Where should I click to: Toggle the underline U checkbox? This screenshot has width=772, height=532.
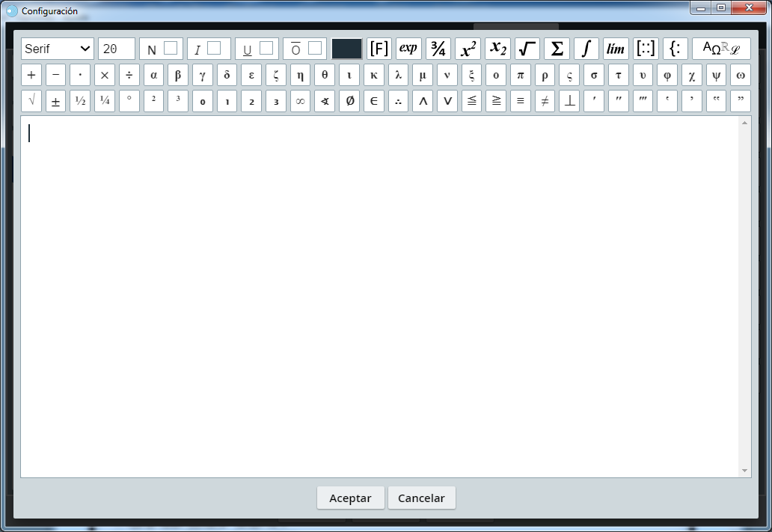[266, 48]
